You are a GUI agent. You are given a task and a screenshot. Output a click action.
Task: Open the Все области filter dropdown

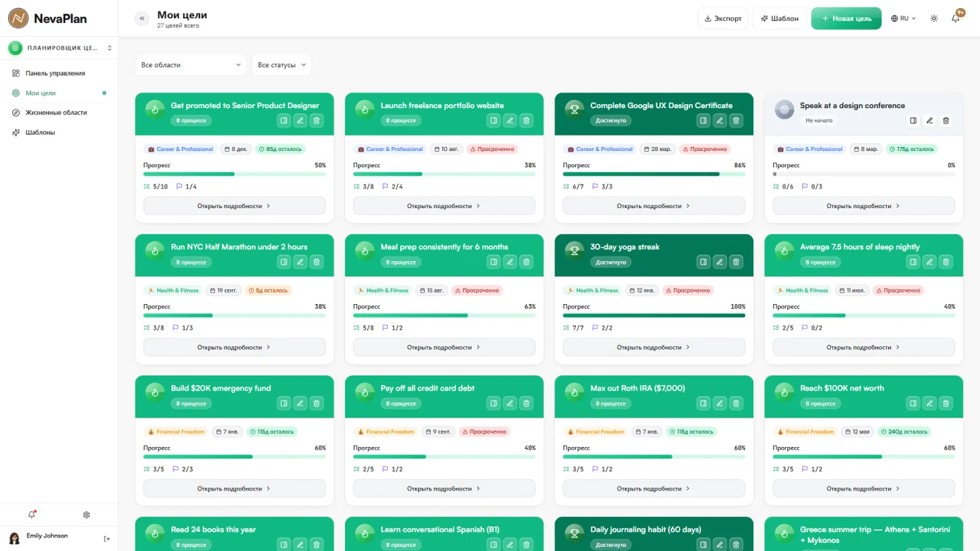click(x=191, y=65)
